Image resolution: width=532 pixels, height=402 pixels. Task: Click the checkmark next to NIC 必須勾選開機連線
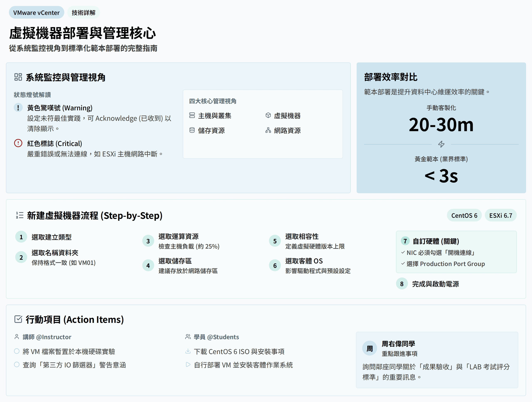pos(403,252)
